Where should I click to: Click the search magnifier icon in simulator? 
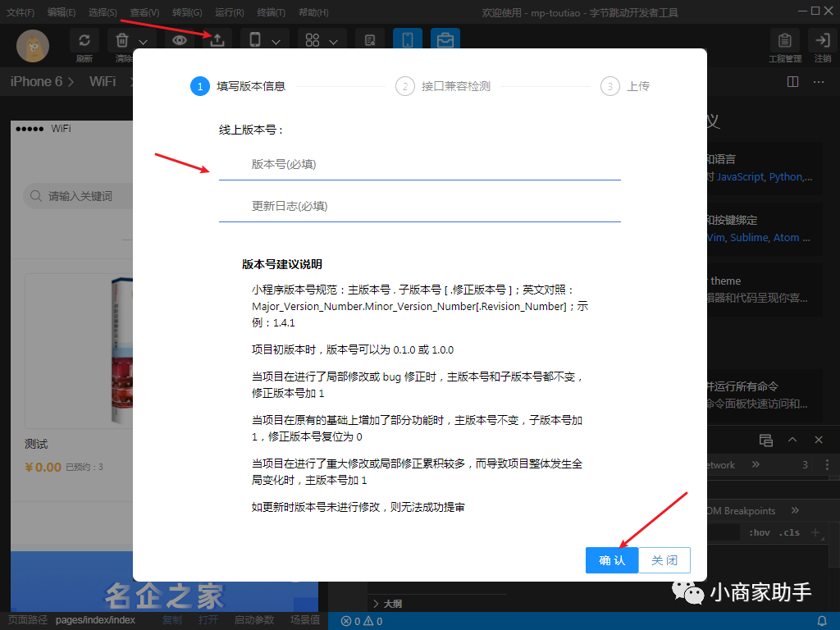click(36, 196)
